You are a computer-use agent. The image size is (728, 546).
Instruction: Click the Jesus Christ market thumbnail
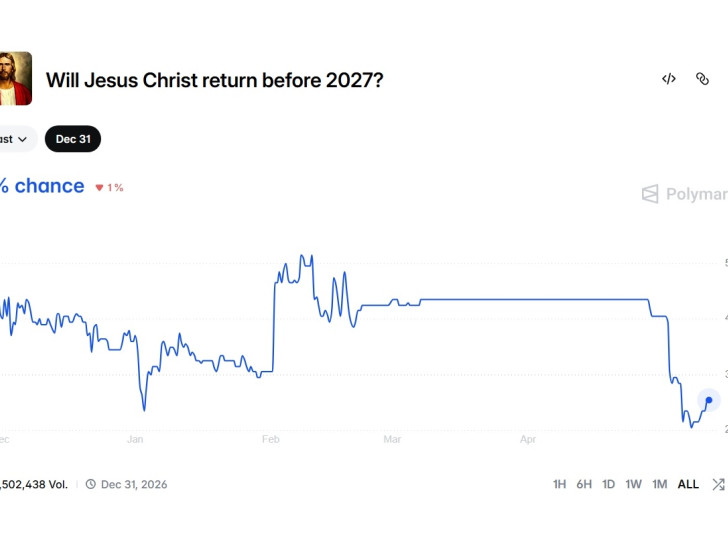pyautogui.click(x=15, y=78)
